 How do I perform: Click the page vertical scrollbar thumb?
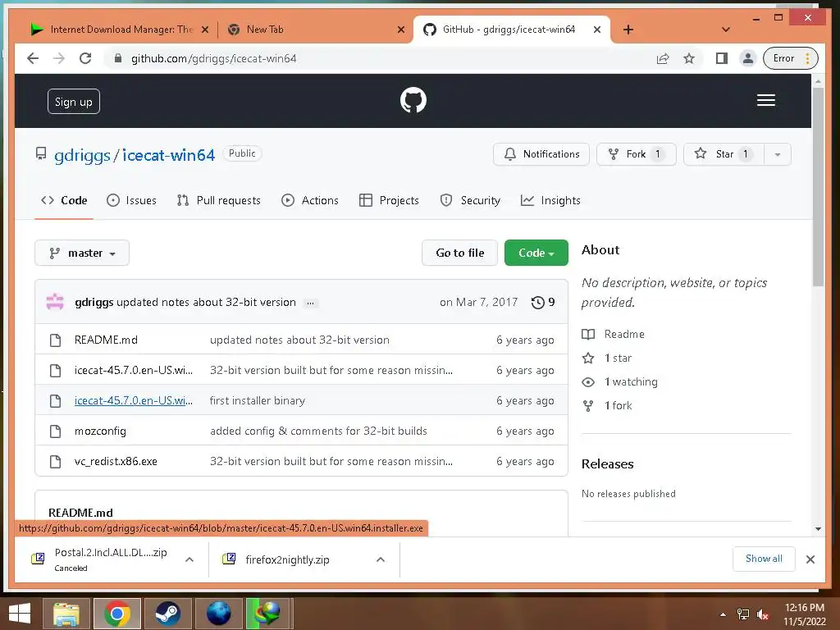(818, 187)
